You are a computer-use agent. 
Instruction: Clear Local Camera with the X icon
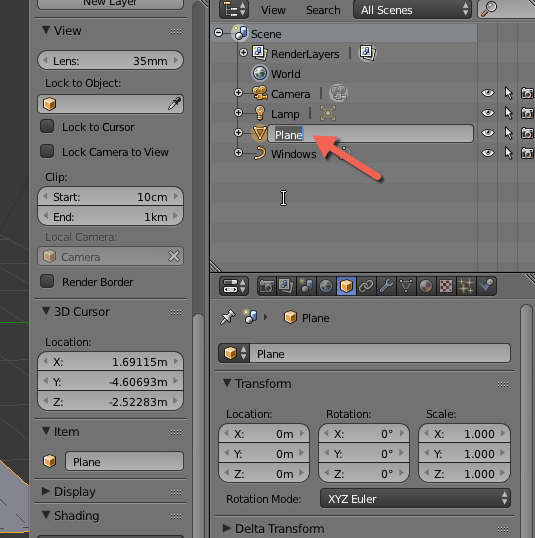click(174, 256)
